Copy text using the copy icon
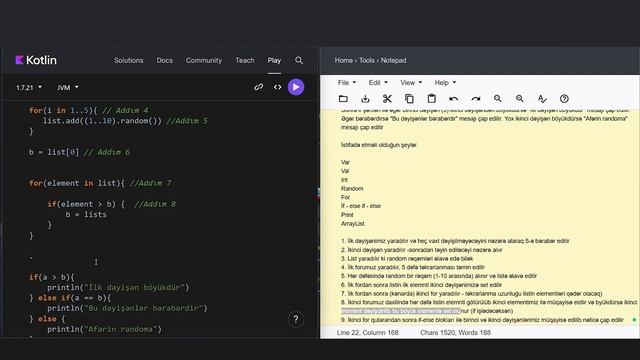This screenshot has height=360, width=640. [x=409, y=98]
